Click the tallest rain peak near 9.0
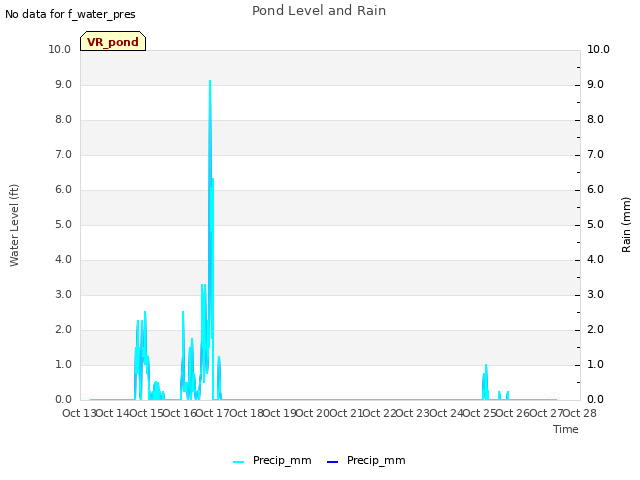Image resolution: width=640 pixels, height=480 pixels. (x=210, y=81)
